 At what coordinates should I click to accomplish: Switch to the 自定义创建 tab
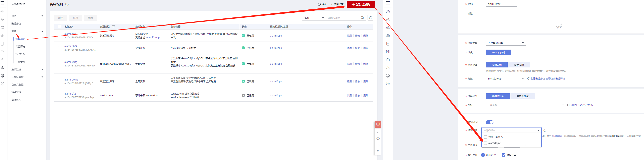tap(522, 96)
